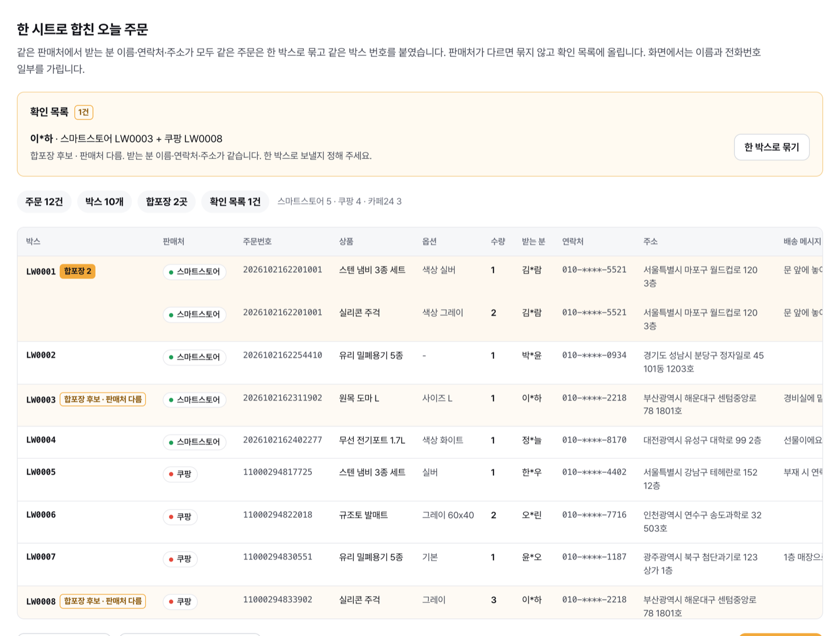Click the 합포장 2 badge on LW0001
The width and height of the screenshot is (840, 636).
coord(78,271)
